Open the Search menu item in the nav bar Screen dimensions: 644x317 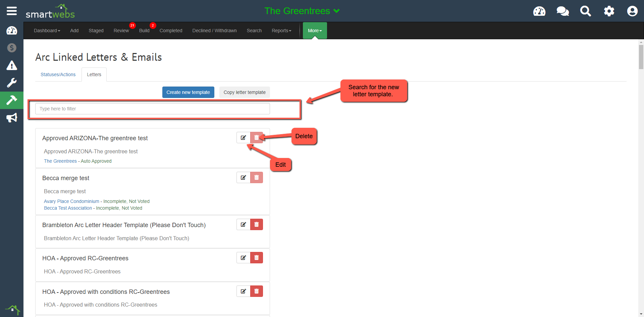254,31
